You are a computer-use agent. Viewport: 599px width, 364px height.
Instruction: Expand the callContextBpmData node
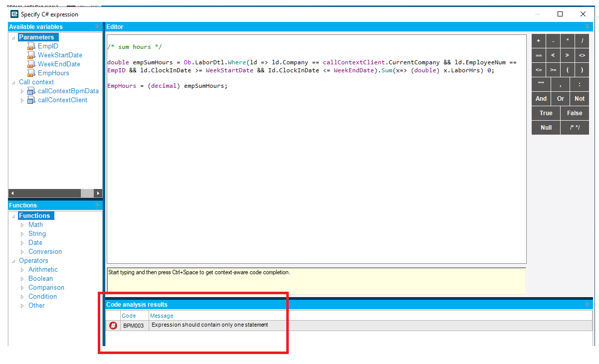[22, 91]
